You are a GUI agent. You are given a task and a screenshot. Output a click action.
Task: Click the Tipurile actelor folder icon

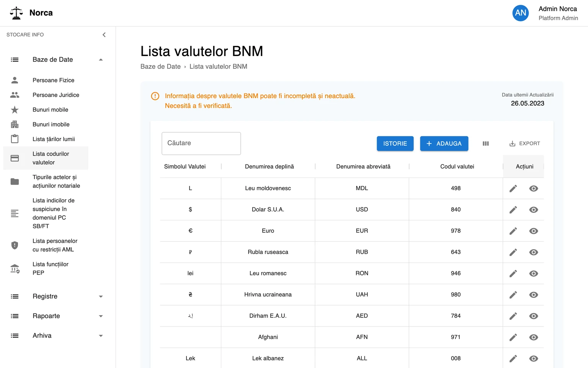15,181
